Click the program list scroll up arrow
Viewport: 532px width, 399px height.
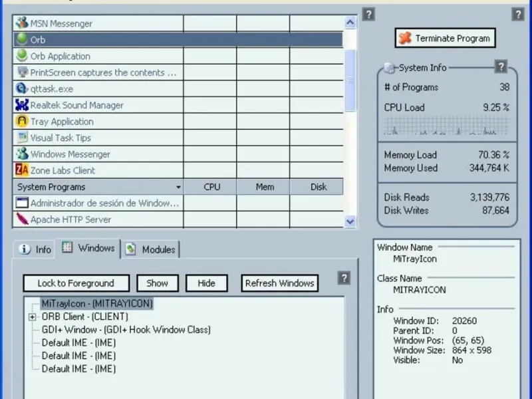pos(350,23)
